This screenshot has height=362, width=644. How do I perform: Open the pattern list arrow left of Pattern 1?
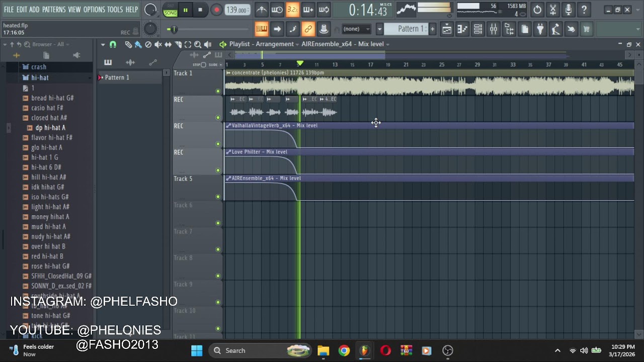coord(379,29)
